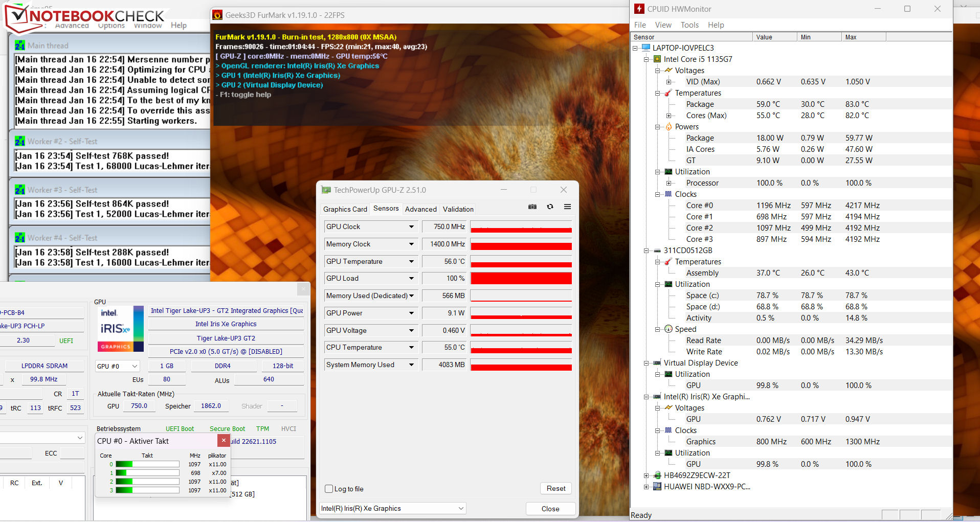Click the Speicher 1862.0 field
This screenshot has width=980, height=522.
211,406
